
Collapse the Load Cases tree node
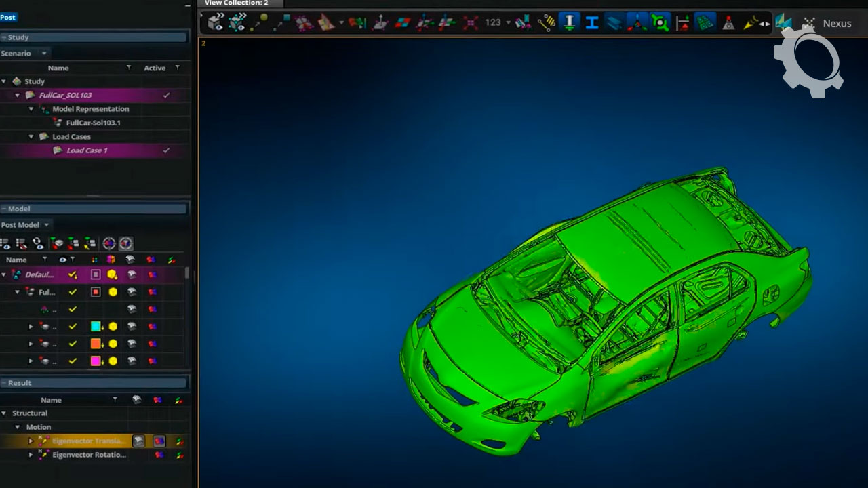(31, 137)
